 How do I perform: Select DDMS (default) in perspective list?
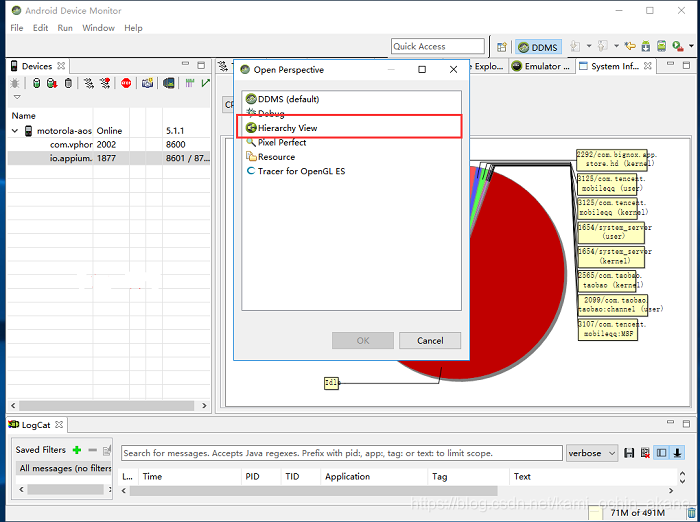[x=282, y=99]
